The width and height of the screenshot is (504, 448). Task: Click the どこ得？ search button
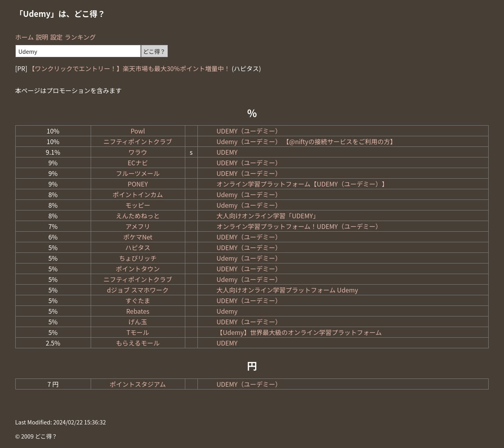tap(154, 51)
